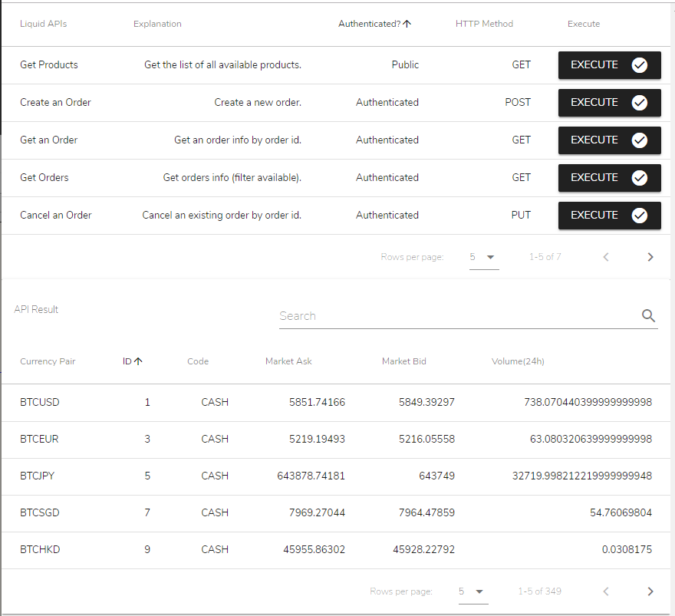Click market bid value 5216.05558
This screenshot has width=675, height=616.
(426, 439)
